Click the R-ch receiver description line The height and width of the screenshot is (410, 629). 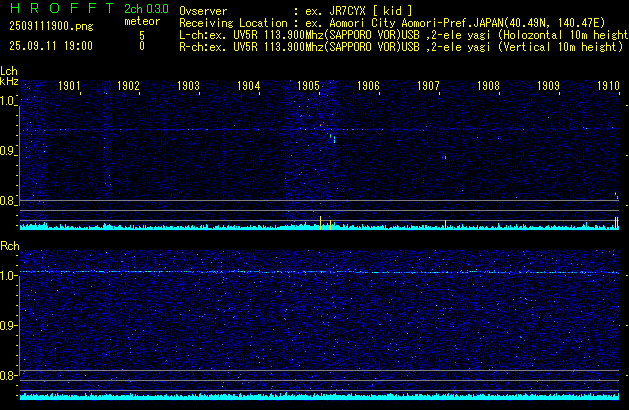[401, 47]
